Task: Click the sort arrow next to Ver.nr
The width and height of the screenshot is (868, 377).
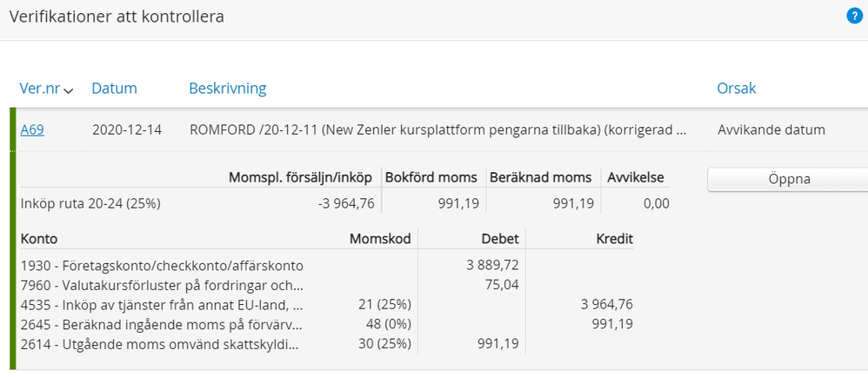Action: pyautogui.click(x=69, y=89)
